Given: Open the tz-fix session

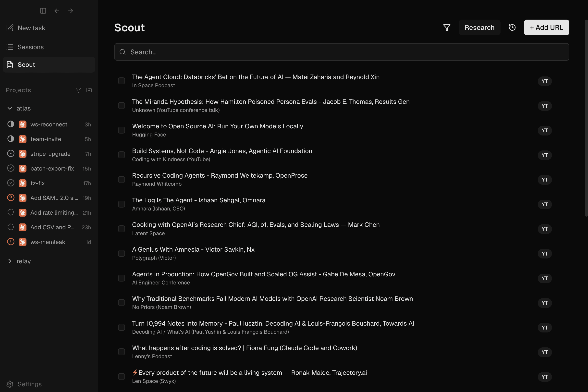Looking at the screenshot, I should tap(49, 183).
